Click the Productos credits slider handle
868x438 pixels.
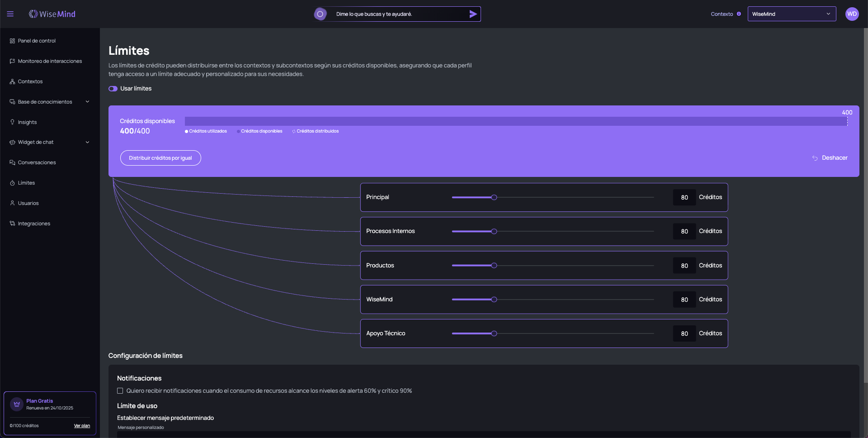point(494,266)
